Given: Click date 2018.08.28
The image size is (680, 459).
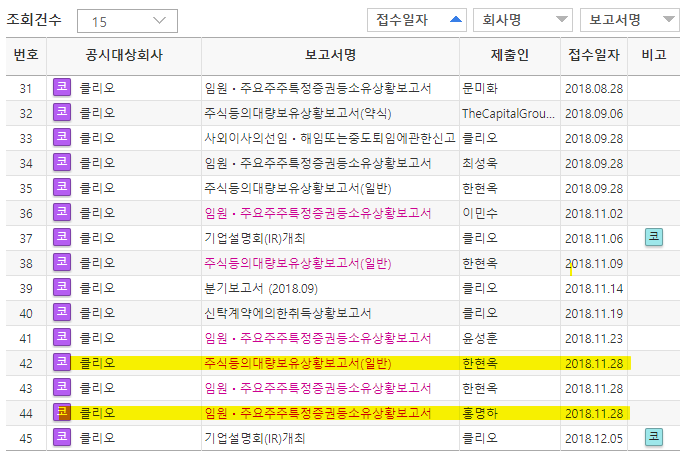Looking at the screenshot, I should click(594, 89).
